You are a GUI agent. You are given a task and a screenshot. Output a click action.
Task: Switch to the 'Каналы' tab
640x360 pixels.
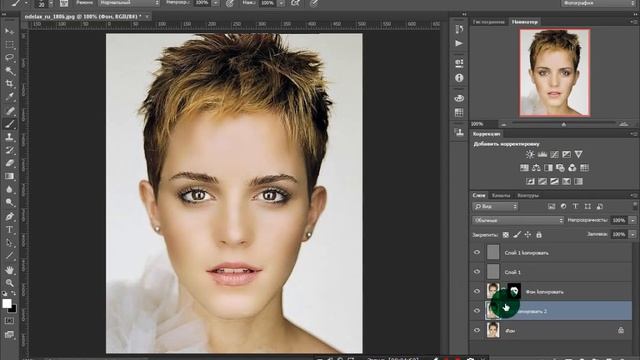(x=501, y=196)
